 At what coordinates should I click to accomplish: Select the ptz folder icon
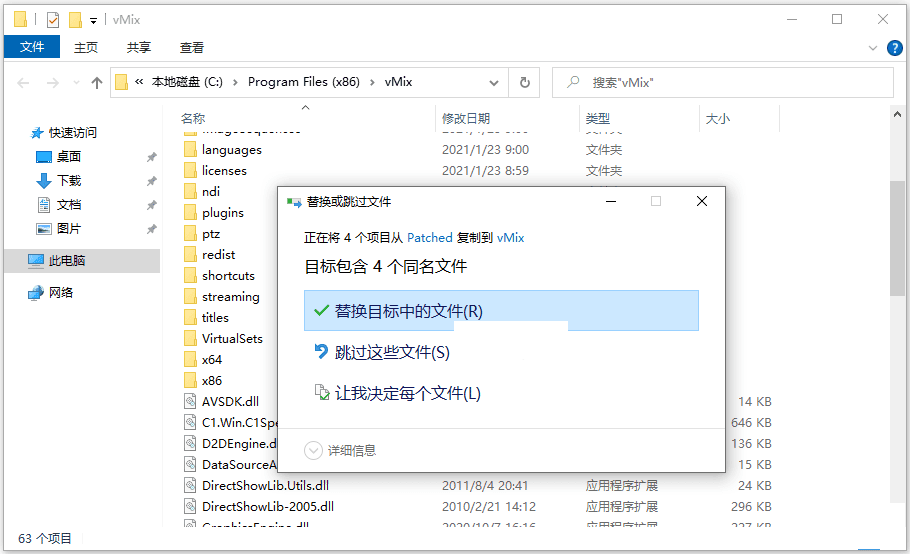[x=190, y=234]
